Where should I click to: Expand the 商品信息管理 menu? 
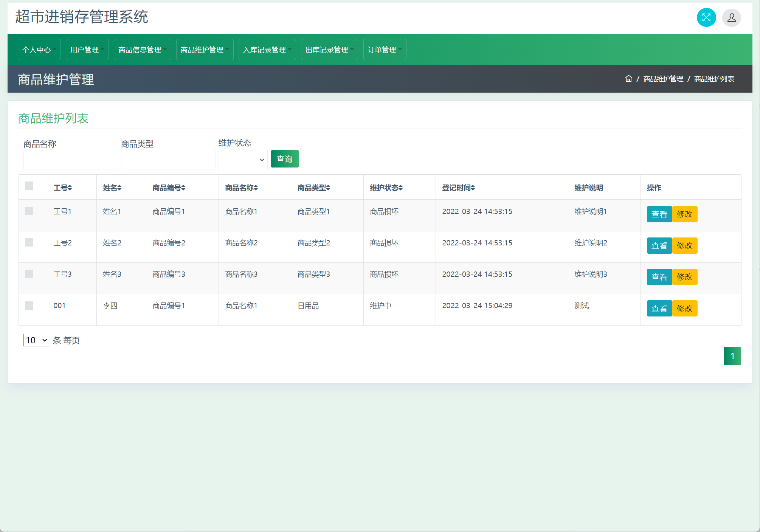[x=142, y=50]
